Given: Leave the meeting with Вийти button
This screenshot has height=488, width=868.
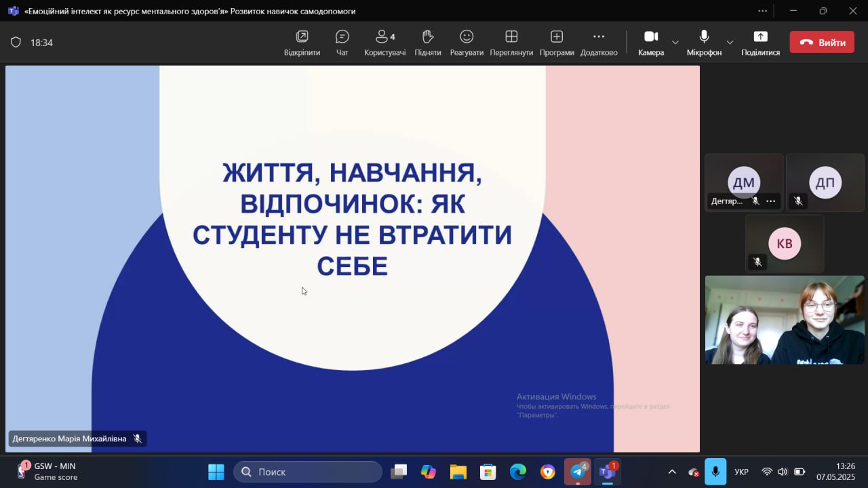Looking at the screenshot, I should (x=822, y=42).
